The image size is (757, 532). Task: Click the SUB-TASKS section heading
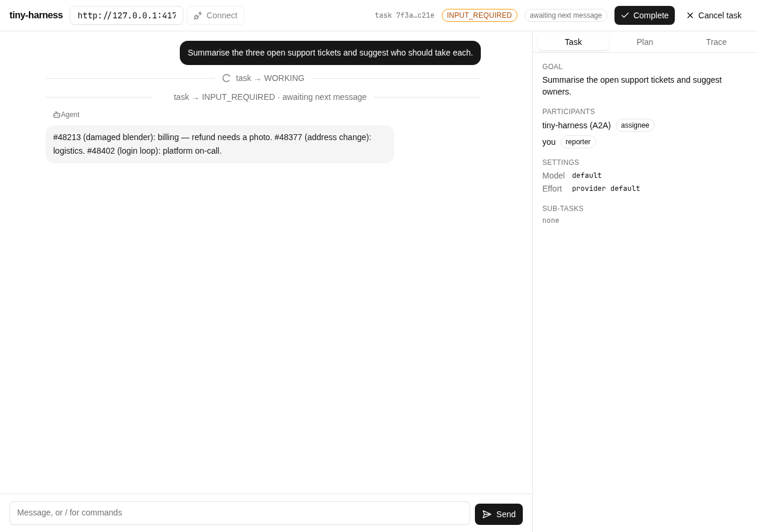563,209
